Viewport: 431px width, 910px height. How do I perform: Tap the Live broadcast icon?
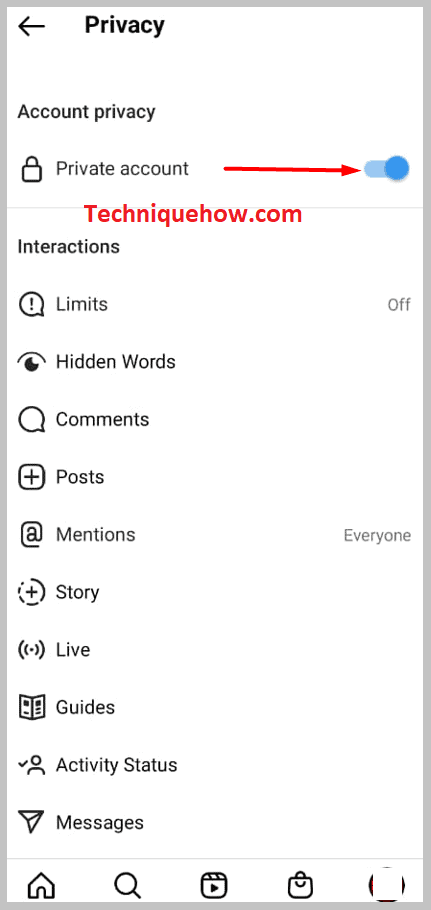[31, 650]
